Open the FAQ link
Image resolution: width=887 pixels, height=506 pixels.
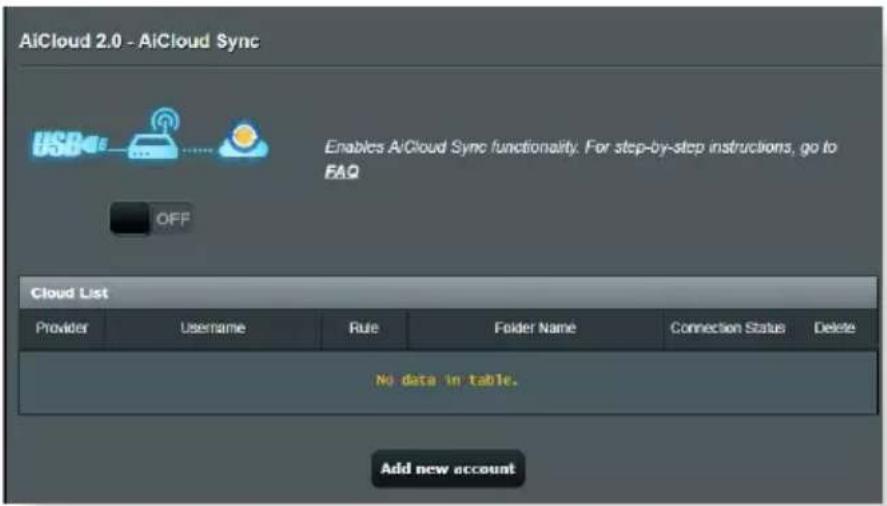click(x=342, y=171)
